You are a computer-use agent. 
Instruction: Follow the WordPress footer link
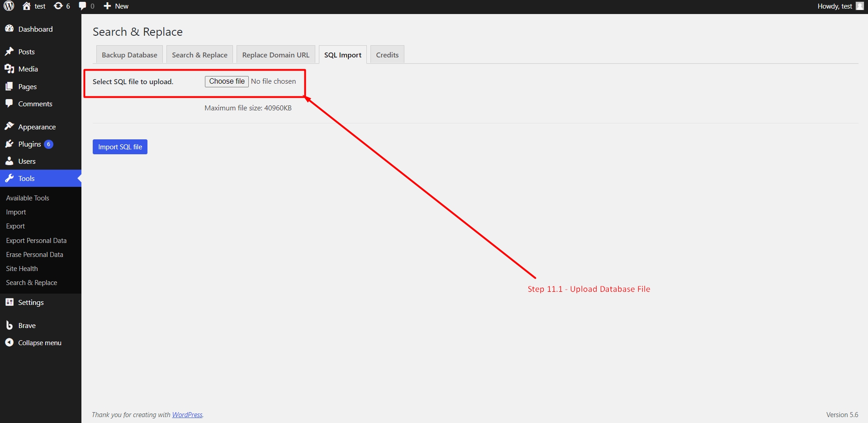pos(187,415)
